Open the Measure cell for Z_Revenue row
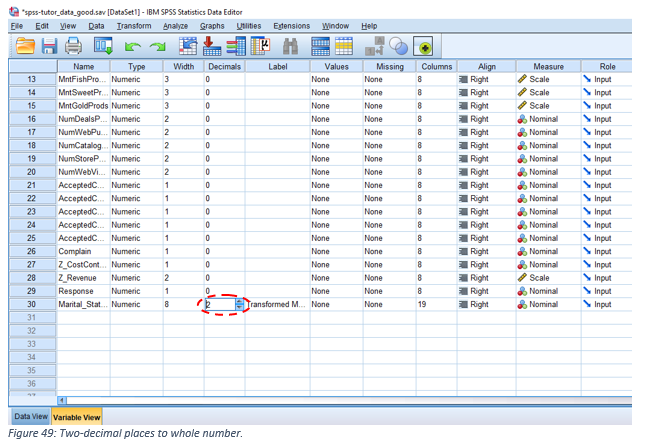 coord(546,277)
